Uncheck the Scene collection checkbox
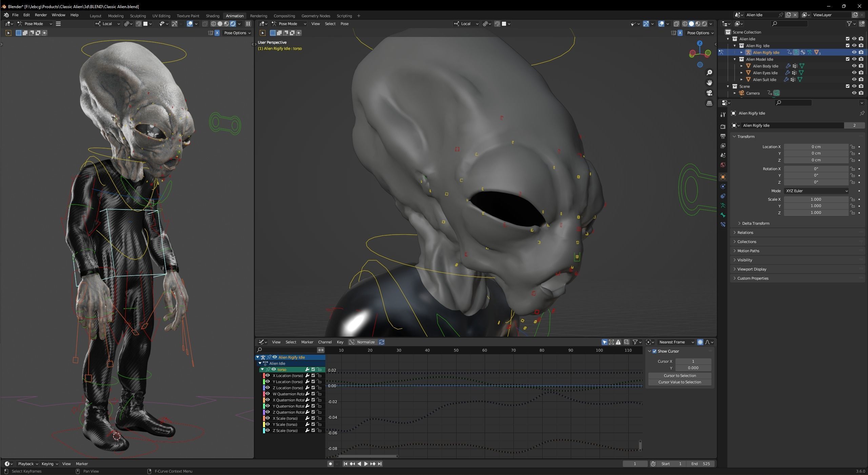This screenshot has width=868, height=475. click(847, 86)
